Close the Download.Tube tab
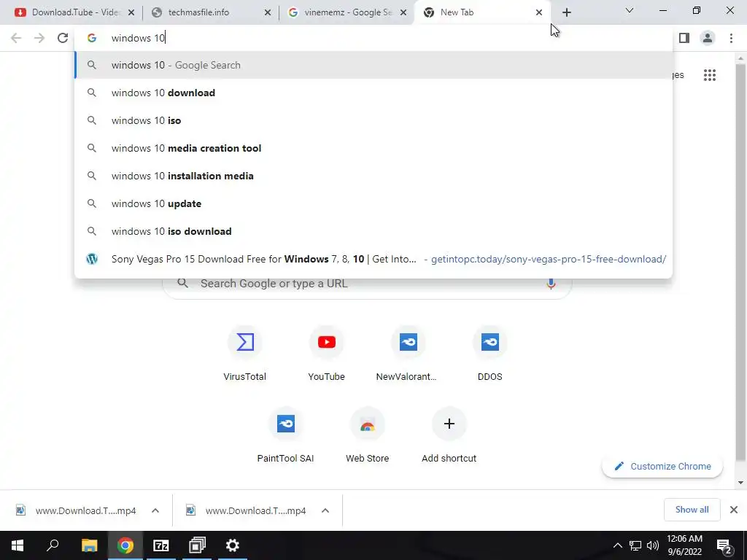The image size is (747, 560). pos(131,13)
